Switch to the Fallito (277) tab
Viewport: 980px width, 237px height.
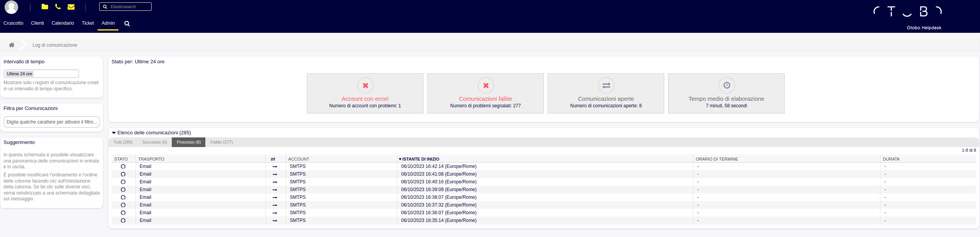(222, 142)
